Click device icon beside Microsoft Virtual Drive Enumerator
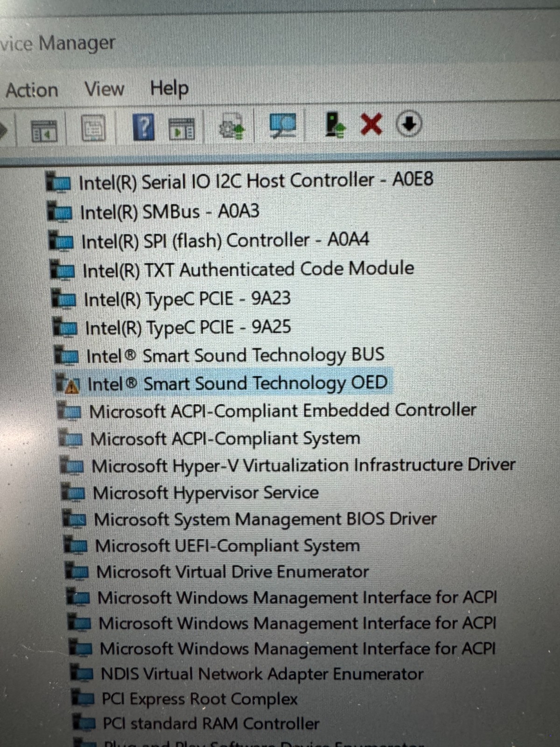This screenshot has width=560, height=747. [x=77, y=572]
